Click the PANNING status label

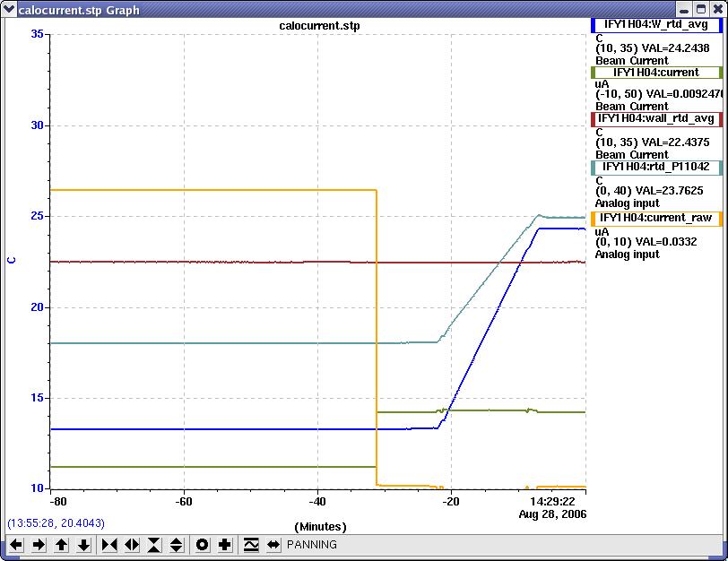coord(311,544)
